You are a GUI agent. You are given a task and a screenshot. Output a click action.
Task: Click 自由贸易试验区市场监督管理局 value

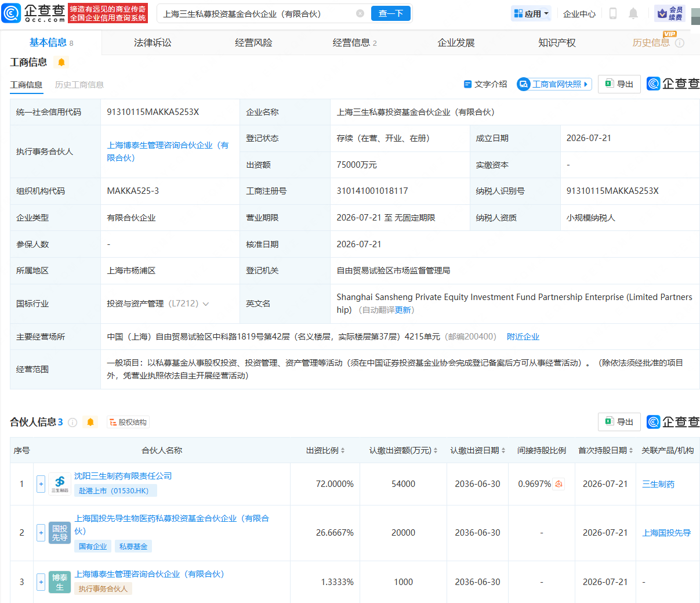click(x=393, y=270)
